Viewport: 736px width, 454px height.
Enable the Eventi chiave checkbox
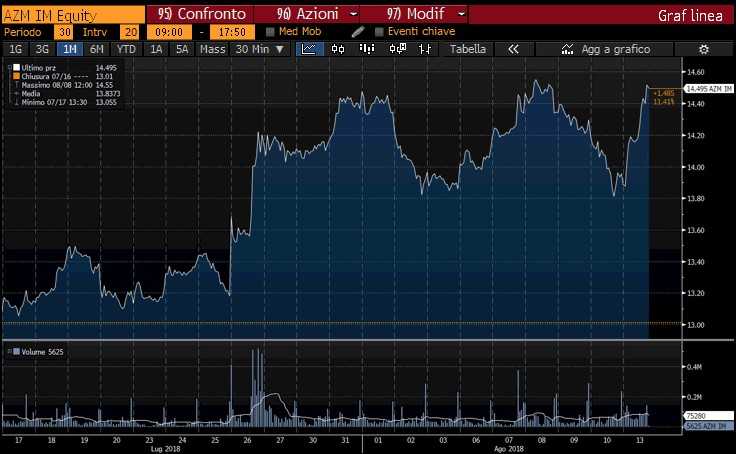pos(379,32)
